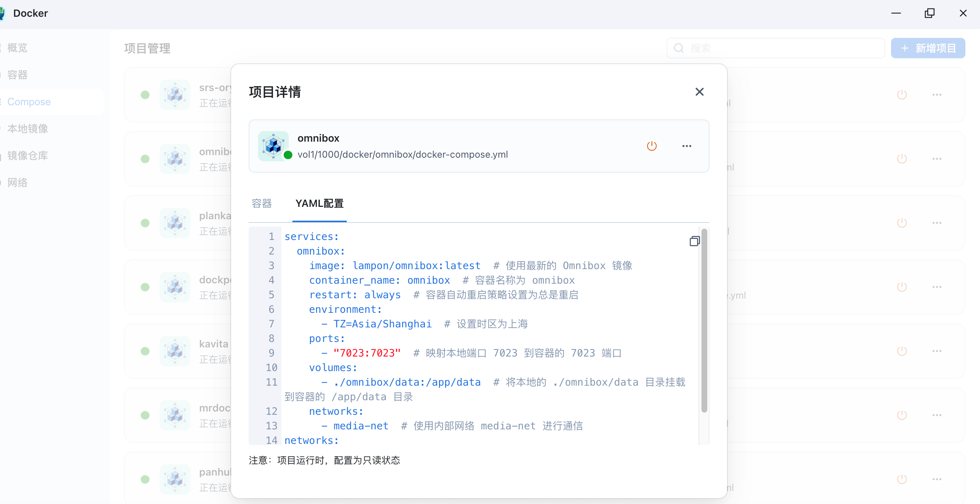Click the 新增项目 button
Screen dimensions: 980x504
[x=927, y=48]
